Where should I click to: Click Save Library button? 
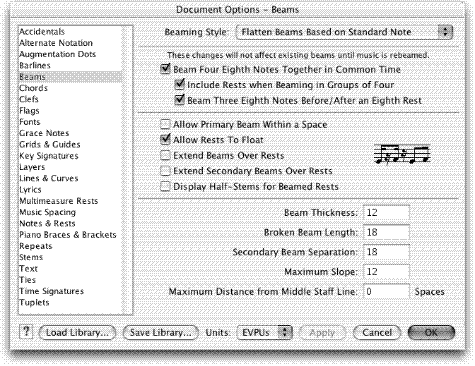tap(161, 333)
